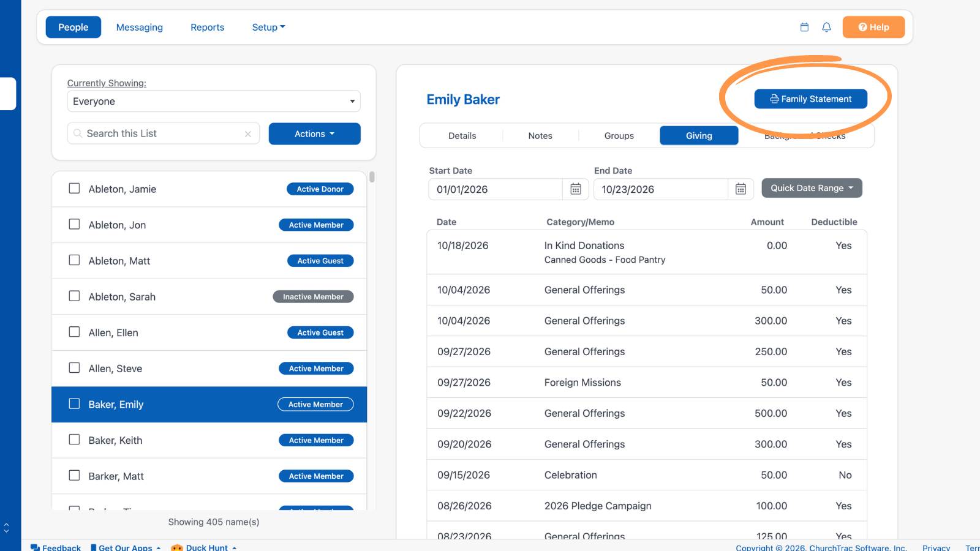Open the Actions dropdown button
The height and width of the screenshot is (551, 980).
pyautogui.click(x=314, y=133)
